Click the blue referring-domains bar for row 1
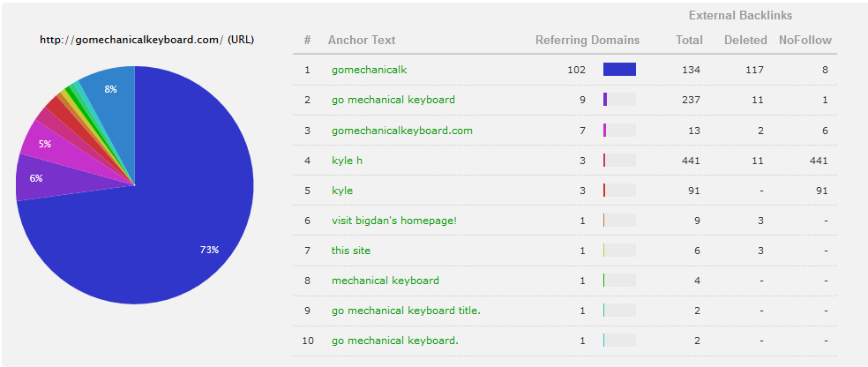The height and width of the screenshot is (367, 868). coord(619,69)
